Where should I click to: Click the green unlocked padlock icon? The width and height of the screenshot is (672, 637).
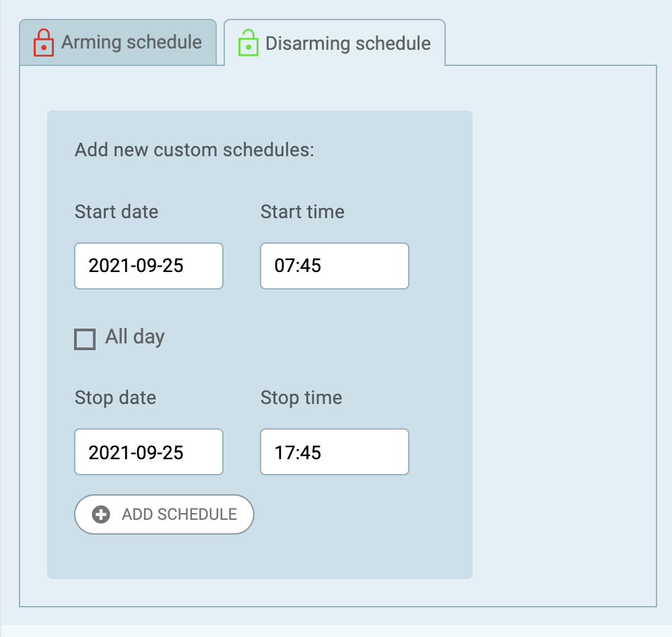point(248,43)
